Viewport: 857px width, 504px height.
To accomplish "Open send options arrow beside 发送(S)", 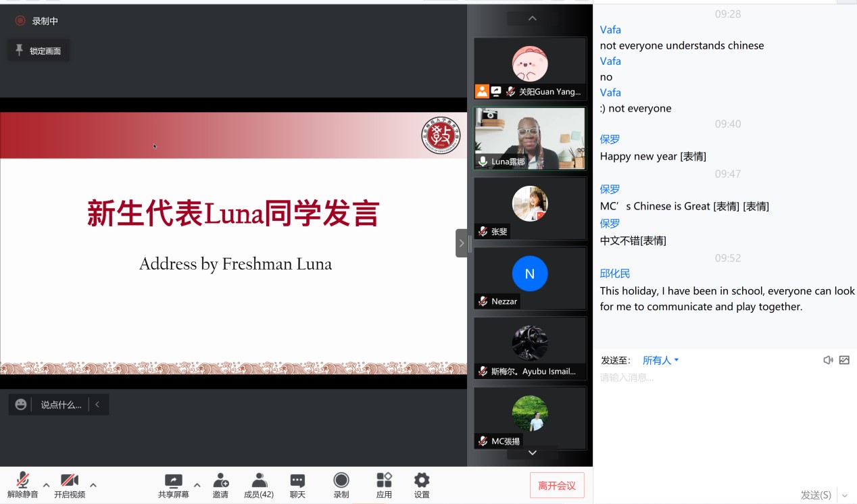I will (x=845, y=495).
